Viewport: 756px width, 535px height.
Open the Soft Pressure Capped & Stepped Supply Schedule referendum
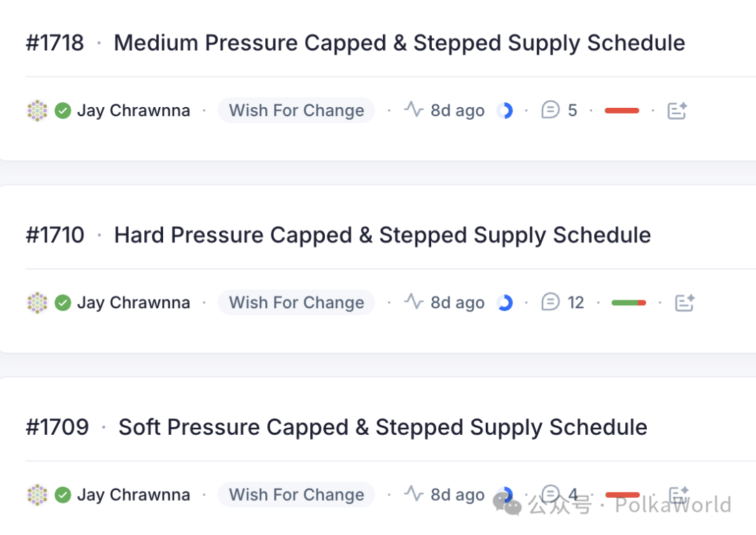click(x=382, y=427)
